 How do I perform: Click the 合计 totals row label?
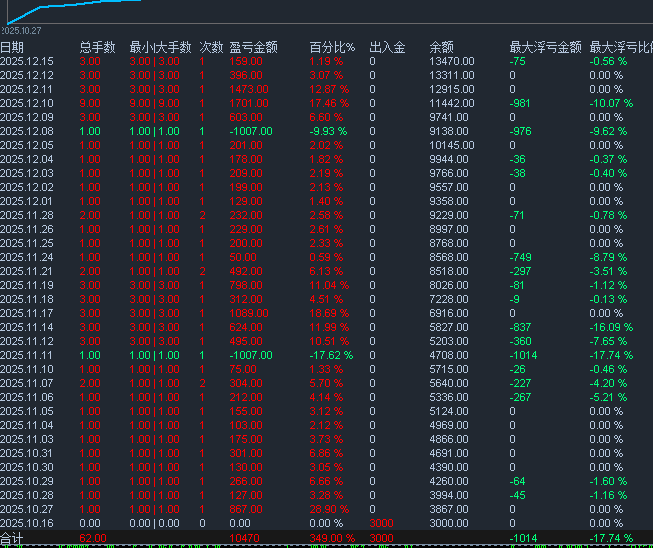coord(12,538)
